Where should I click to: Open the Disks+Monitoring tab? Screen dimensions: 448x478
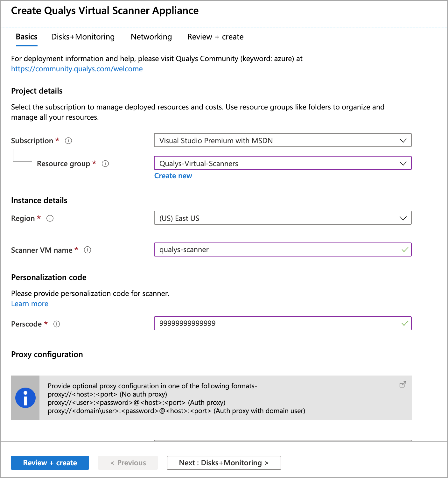82,37
